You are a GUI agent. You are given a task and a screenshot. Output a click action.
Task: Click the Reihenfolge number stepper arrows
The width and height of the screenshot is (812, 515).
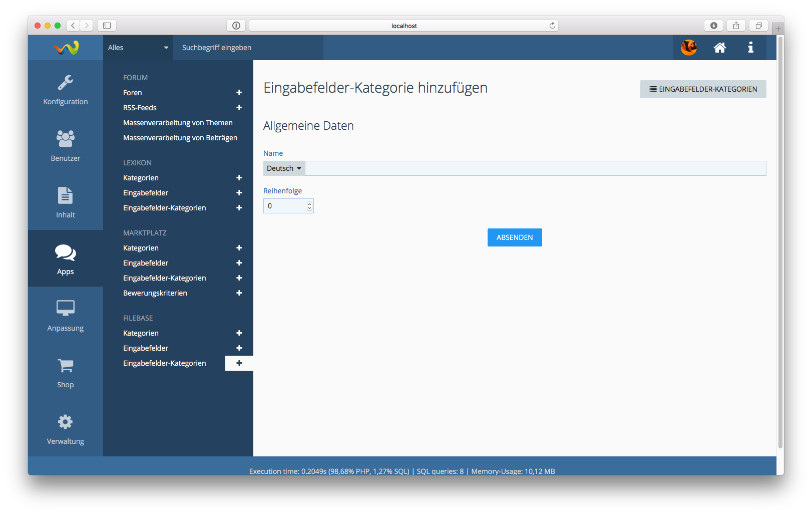pos(309,206)
